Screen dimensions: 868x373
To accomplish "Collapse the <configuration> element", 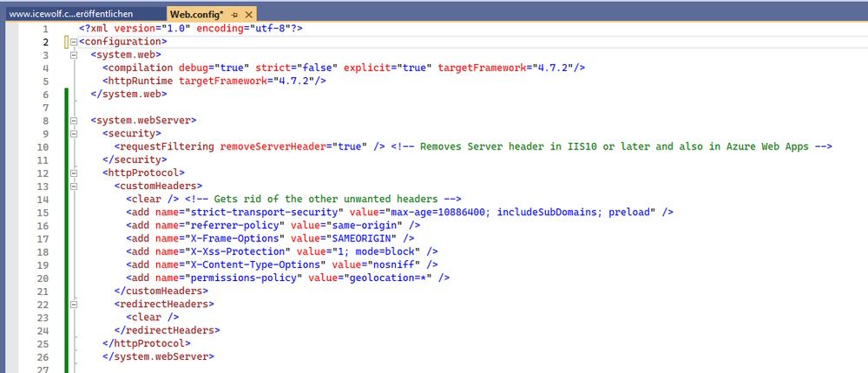I will tap(74, 42).
